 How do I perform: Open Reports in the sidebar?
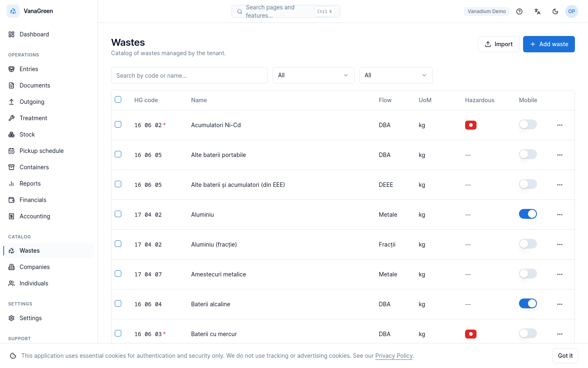click(x=49, y=184)
